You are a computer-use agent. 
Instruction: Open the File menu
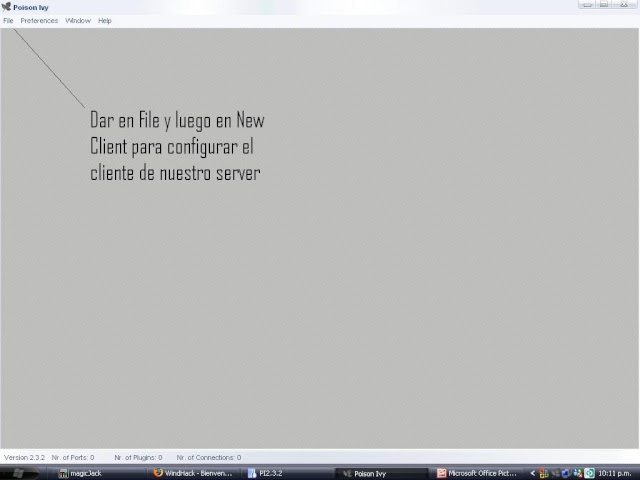[8, 21]
